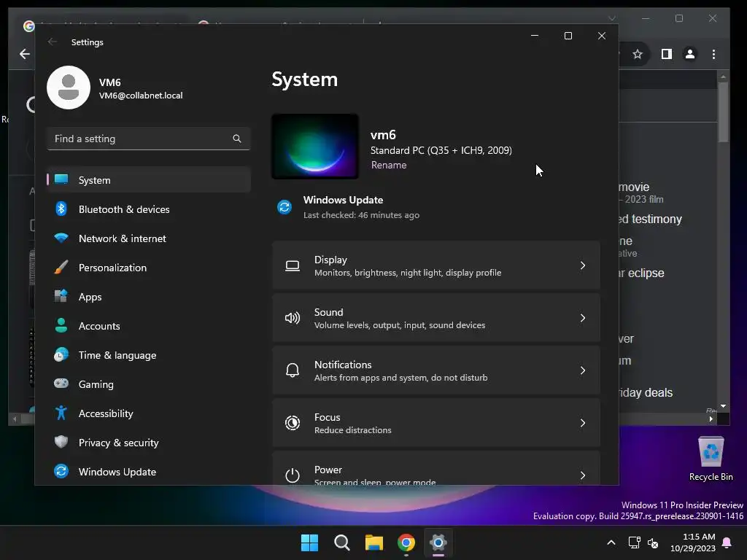Click the muted volume tray icon
The image size is (747, 560).
(653, 542)
